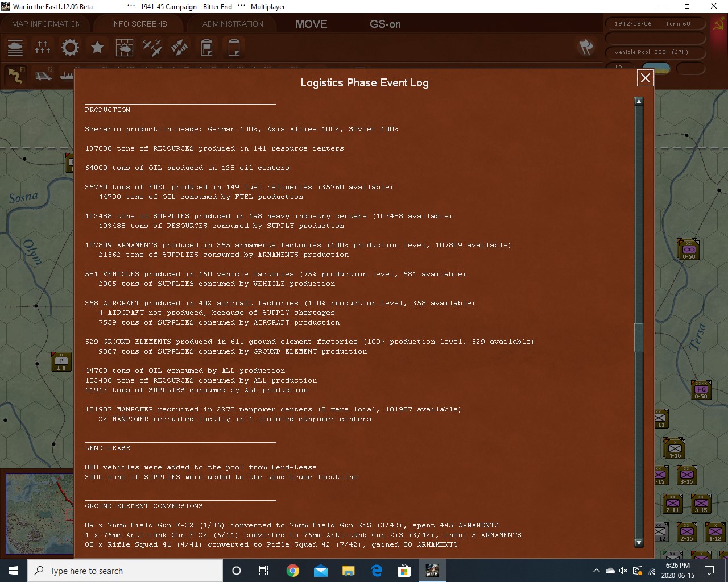This screenshot has height=582, width=728.
Task: Click the crossed flags end turn icon
Action: point(586,47)
